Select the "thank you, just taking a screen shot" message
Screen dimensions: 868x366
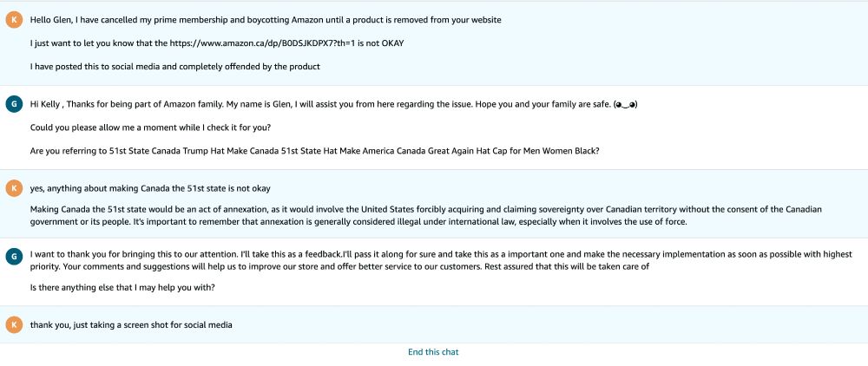pos(131,325)
